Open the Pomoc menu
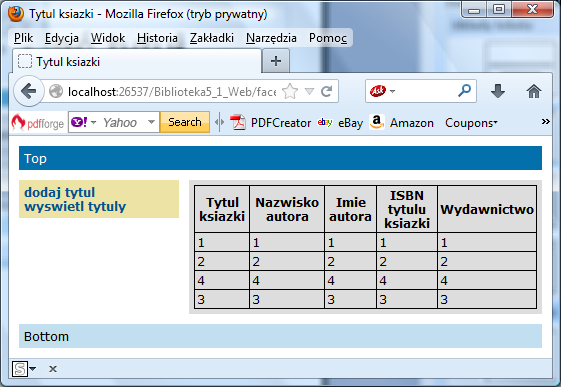 click(328, 38)
